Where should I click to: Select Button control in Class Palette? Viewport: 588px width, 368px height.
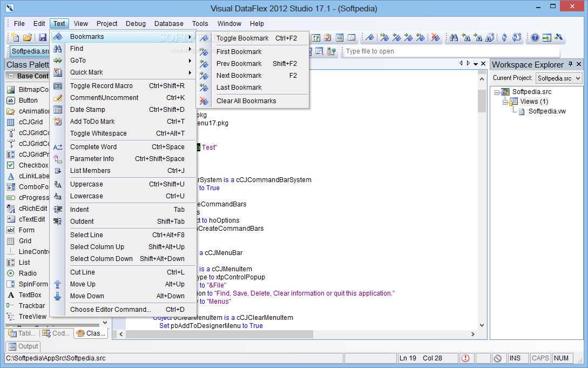pos(28,100)
